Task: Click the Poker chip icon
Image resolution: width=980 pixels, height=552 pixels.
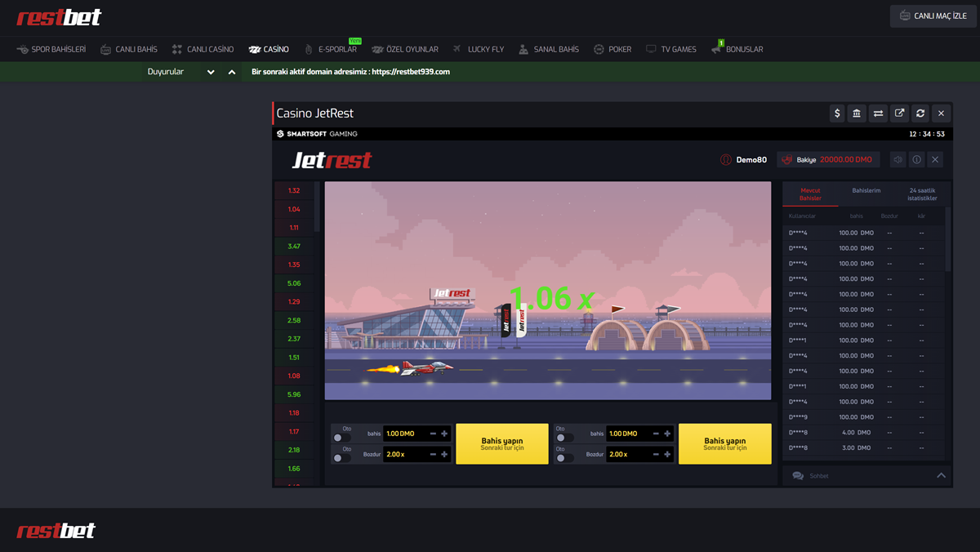Action: (x=599, y=49)
